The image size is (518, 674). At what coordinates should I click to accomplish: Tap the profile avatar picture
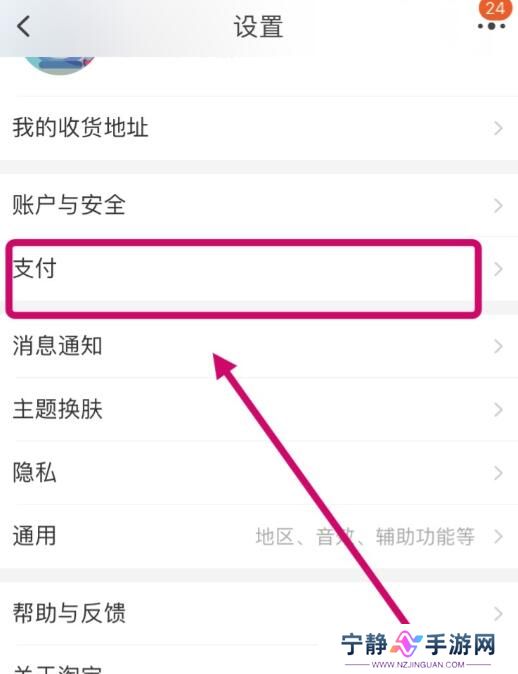(x=59, y=64)
